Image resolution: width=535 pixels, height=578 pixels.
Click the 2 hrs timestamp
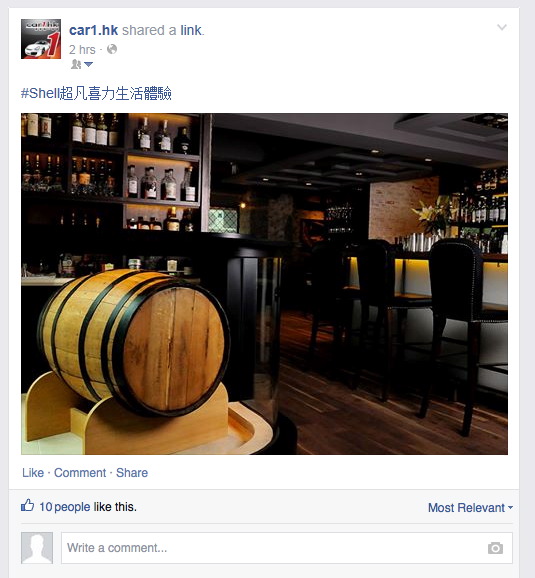(x=82, y=49)
